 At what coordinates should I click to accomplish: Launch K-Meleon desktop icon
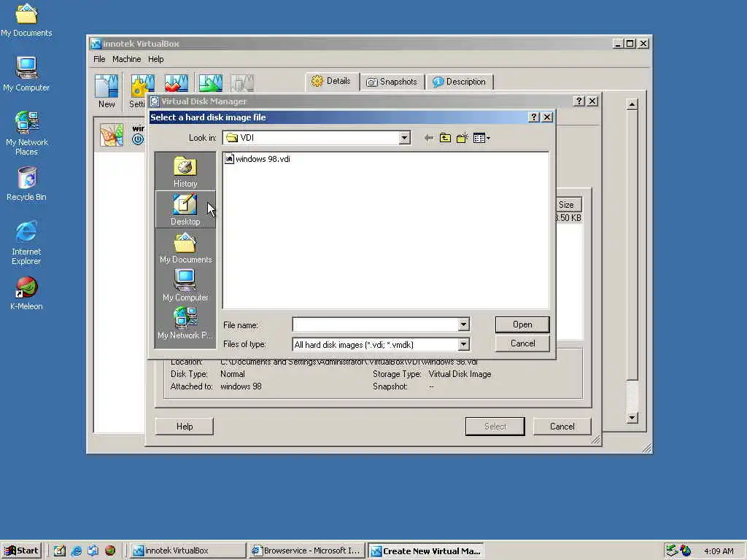point(26,294)
